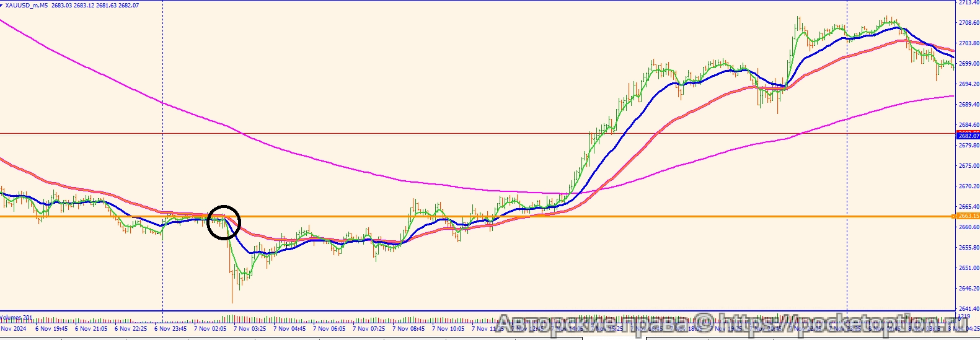980x340 pixels.
Task: Click the Volumes 201 indicator label
Action: 16,318
